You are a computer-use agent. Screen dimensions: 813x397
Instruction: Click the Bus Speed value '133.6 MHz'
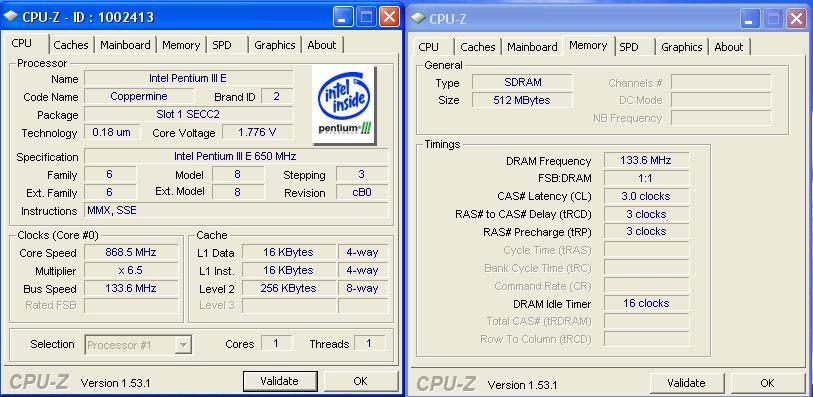(131, 288)
